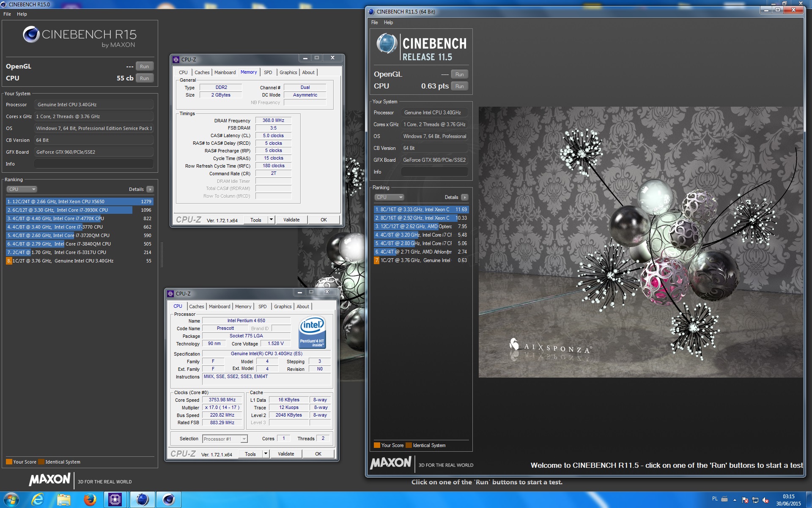
Task: Open File menu in Cinebench R11.5
Action: pos(375,22)
